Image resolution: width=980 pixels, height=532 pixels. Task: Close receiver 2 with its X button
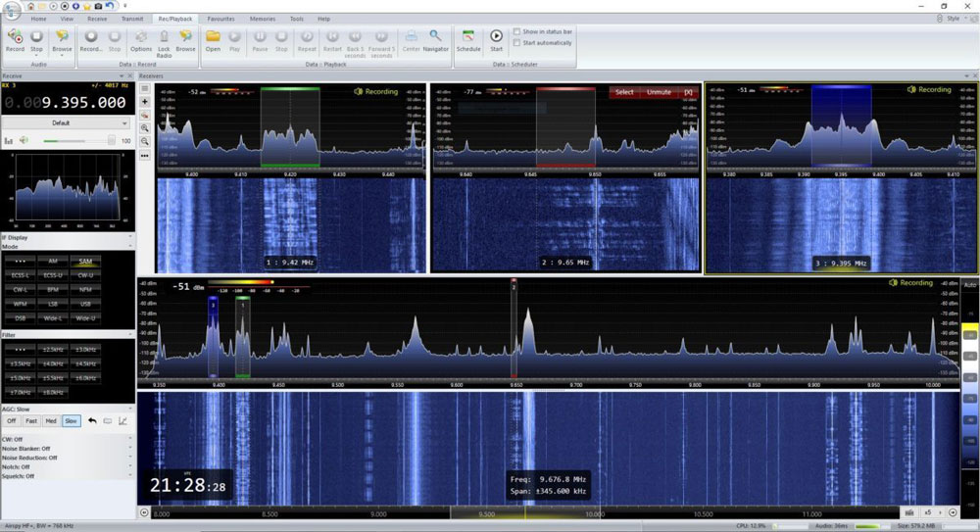pos(688,92)
